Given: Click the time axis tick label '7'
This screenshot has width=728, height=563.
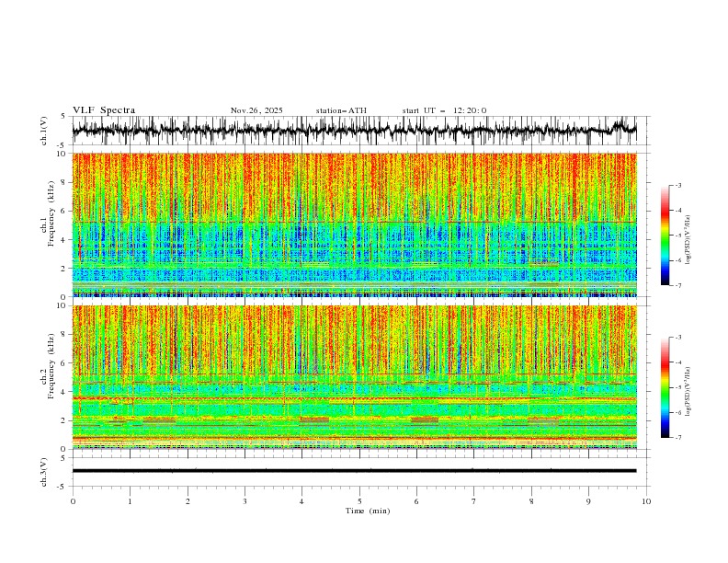Looking at the screenshot, I should (474, 501).
